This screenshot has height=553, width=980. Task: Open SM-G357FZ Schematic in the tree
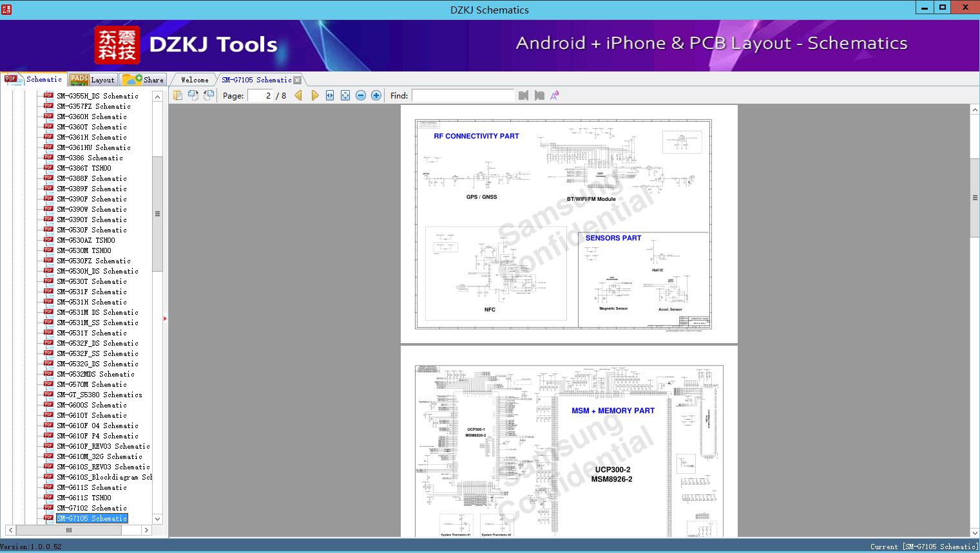pos(93,106)
